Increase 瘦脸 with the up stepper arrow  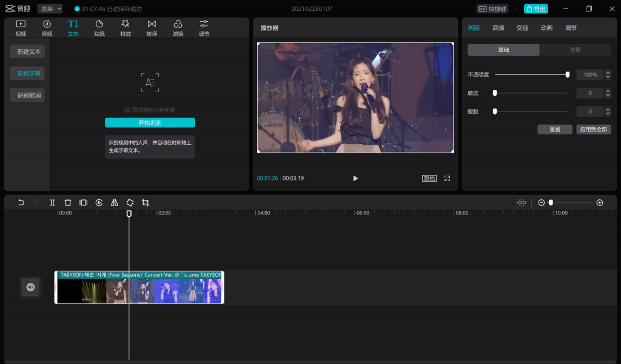tap(608, 109)
